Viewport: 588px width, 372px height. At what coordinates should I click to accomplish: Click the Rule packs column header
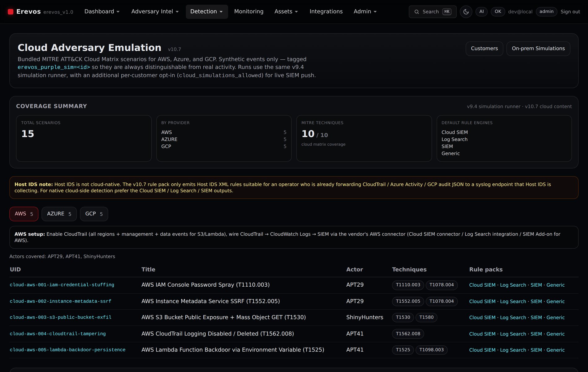point(486,269)
